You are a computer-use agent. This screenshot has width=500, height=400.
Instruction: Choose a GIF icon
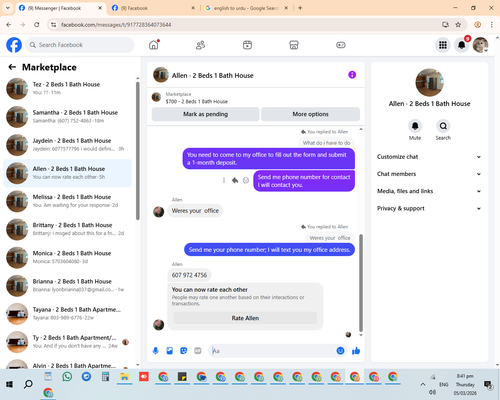pyautogui.click(x=198, y=351)
